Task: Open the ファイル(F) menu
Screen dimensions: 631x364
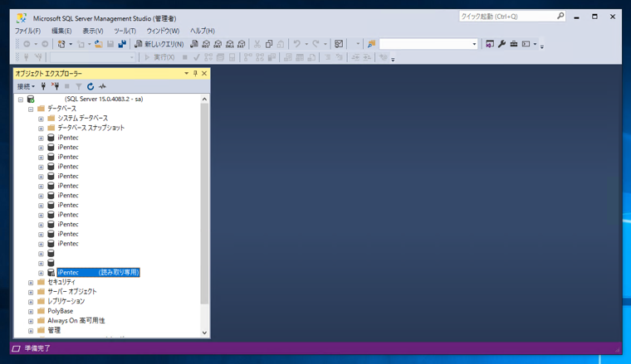Action: point(27,31)
